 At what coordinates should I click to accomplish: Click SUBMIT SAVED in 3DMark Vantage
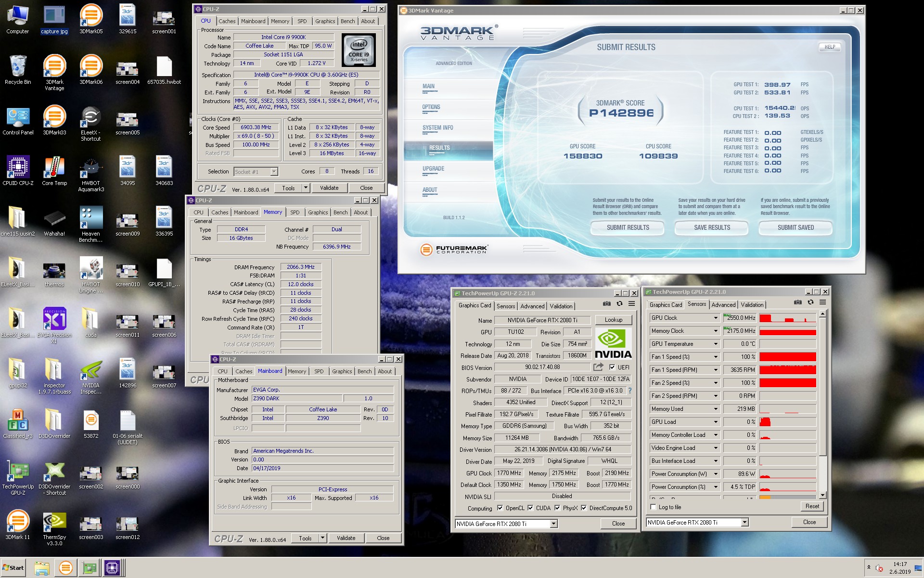coord(796,227)
